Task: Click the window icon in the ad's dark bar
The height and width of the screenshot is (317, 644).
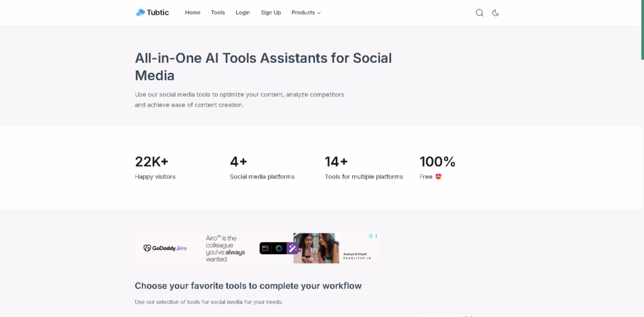Action: tap(265, 248)
